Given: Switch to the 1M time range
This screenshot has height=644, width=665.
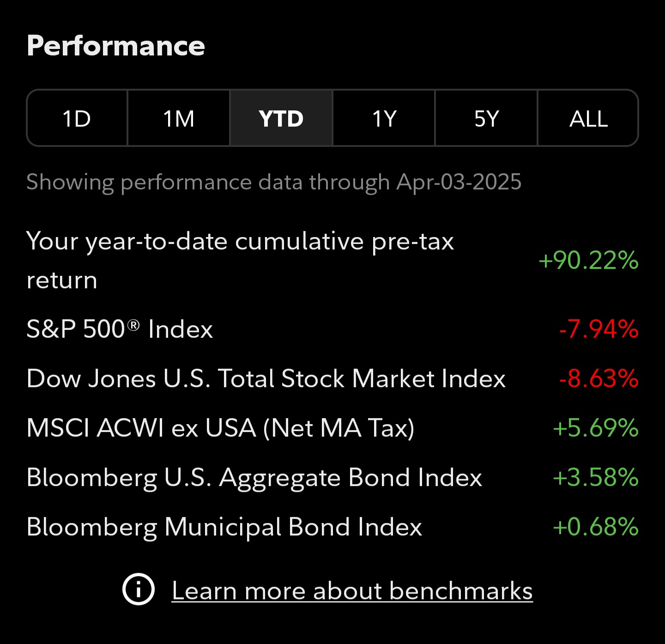Looking at the screenshot, I should point(179,118).
